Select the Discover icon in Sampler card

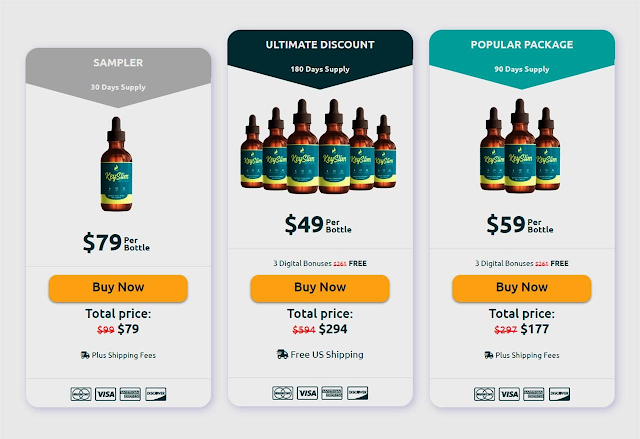(x=155, y=394)
